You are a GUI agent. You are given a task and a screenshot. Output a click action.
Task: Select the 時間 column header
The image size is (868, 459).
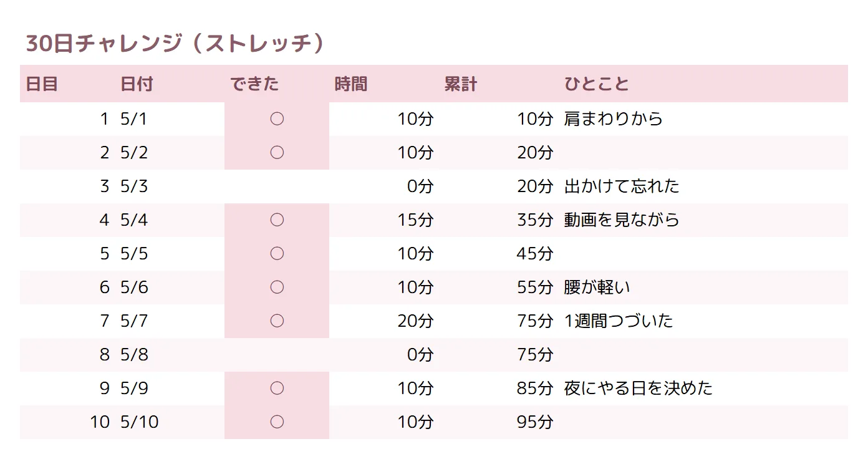tap(351, 84)
